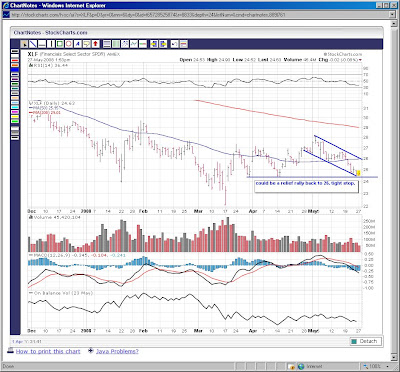Click the right yellow arrow toolbar icon
The width and height of the screenshot is (400, 372).
point(163,44)
